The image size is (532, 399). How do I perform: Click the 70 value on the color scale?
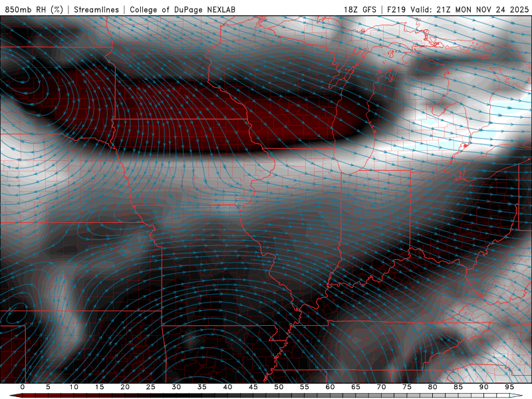point(381,387)
